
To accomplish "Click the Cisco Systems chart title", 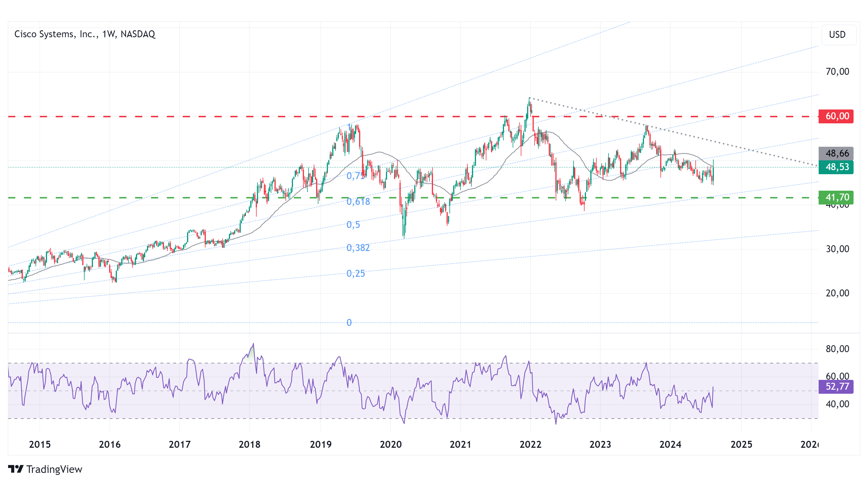I will [x=85, y=34].
